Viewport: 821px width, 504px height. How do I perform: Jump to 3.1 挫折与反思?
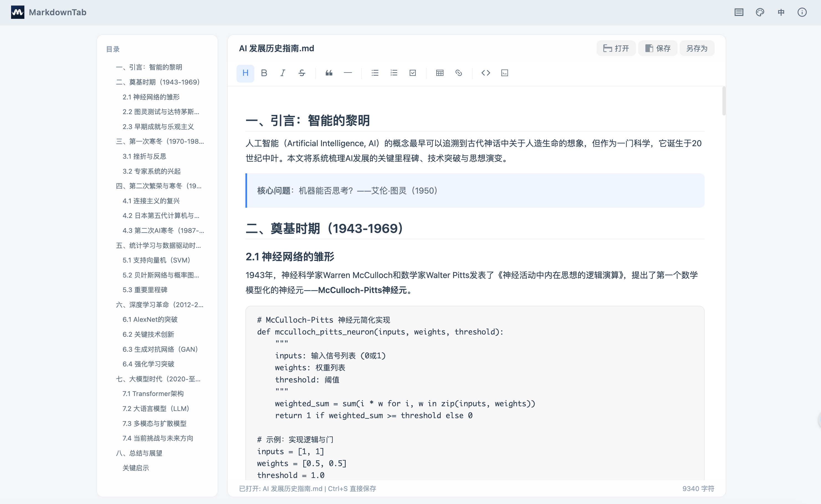144,156
